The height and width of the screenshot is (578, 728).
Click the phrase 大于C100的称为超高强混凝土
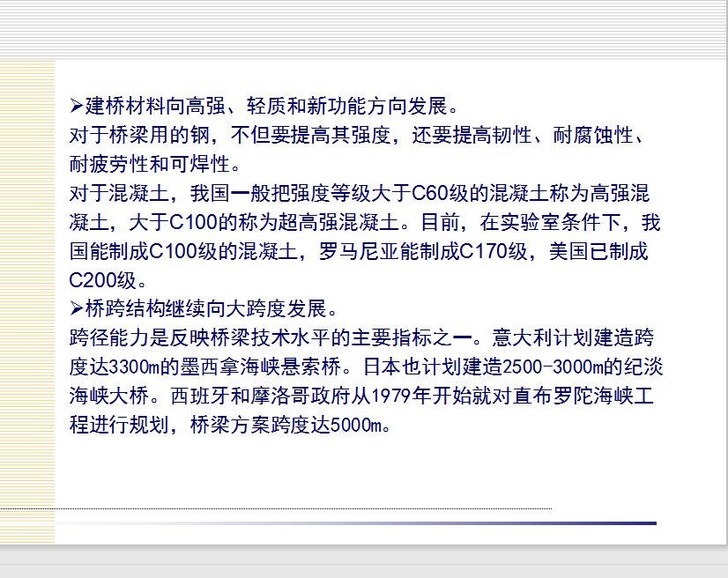pyautogui.click(x=264, y=222)
